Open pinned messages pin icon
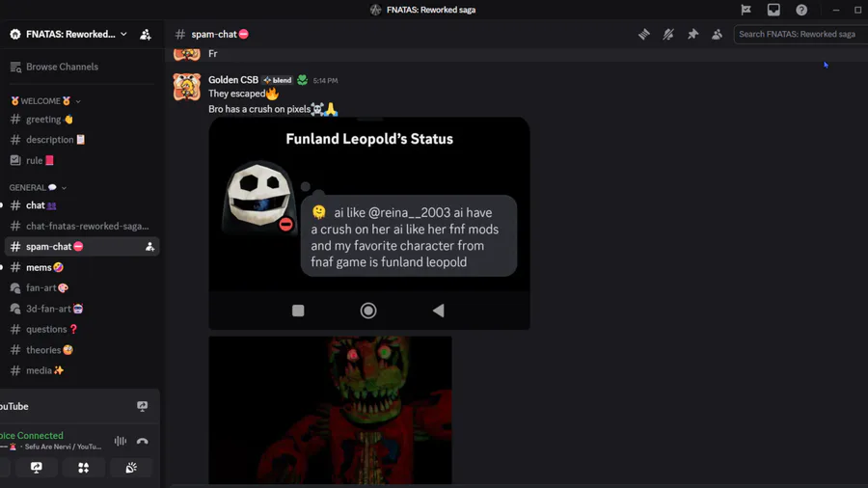Image resolution: width=868 pixels, height=488 pixels. pyautogui.click(x=692, y=35)
